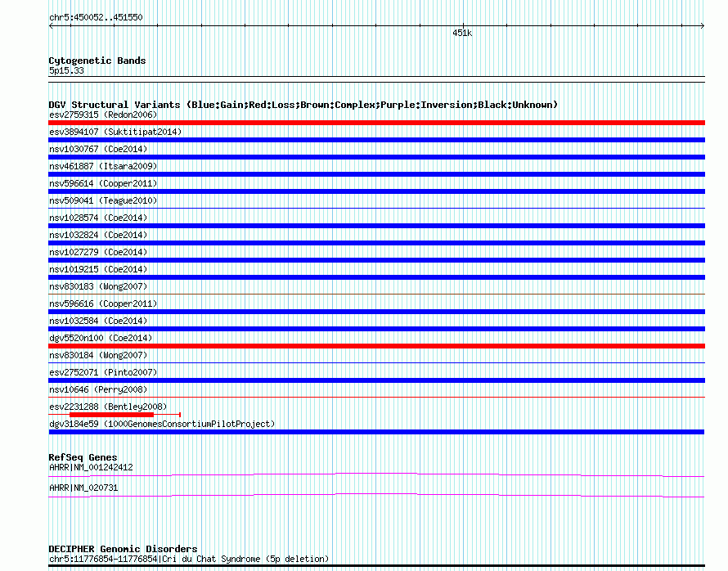This screenshot has width=728, height=571.
Task: Click the red bar of esv2759315
Action: coord(376,123)
